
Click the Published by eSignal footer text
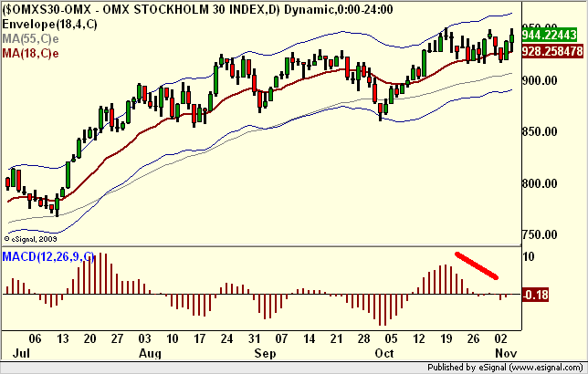[505, 367]
